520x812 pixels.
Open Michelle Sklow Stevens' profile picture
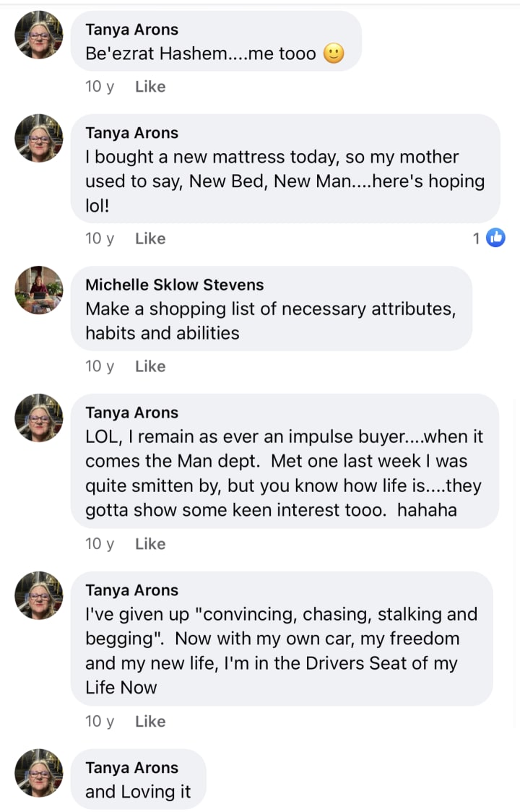(x=39, y=290)
